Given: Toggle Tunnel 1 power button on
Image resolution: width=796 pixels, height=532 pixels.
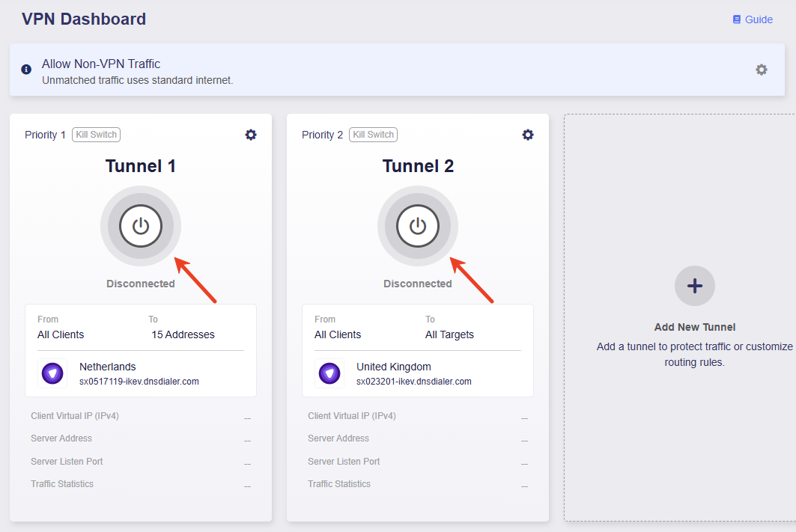Looking at the screenshot, I should click(x=141, y=226).
